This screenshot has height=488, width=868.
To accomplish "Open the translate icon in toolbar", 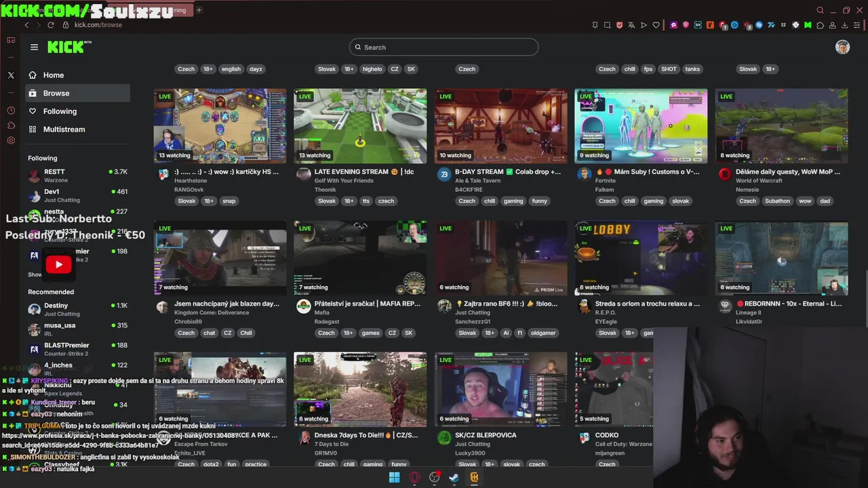I will [631, 25].
